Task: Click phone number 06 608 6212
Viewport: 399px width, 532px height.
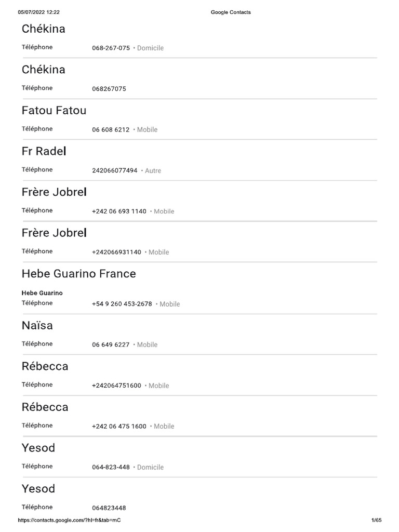Action: point(111,129)
